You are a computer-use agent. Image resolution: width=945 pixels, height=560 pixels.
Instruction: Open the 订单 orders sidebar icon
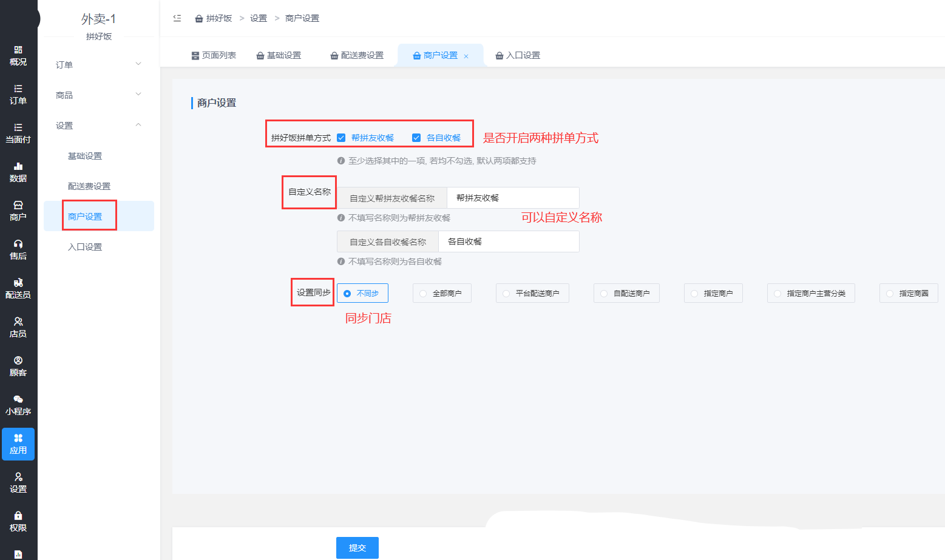(x=18, y=95)
